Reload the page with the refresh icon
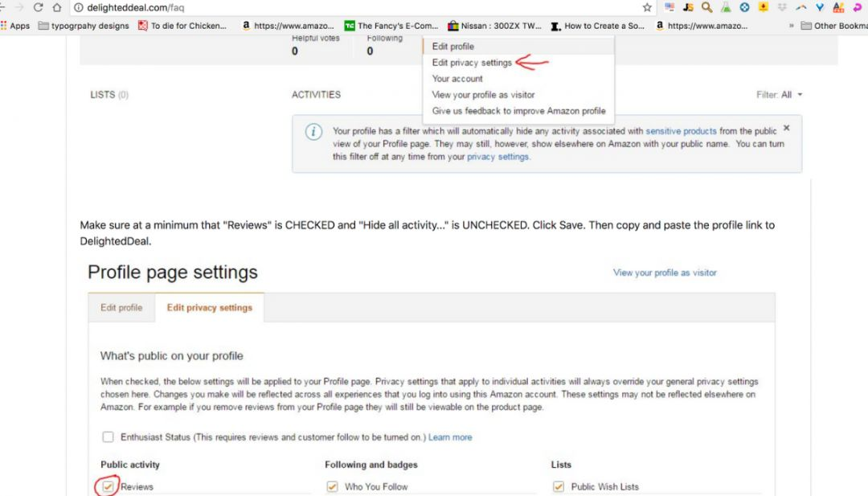 [39, 7]
